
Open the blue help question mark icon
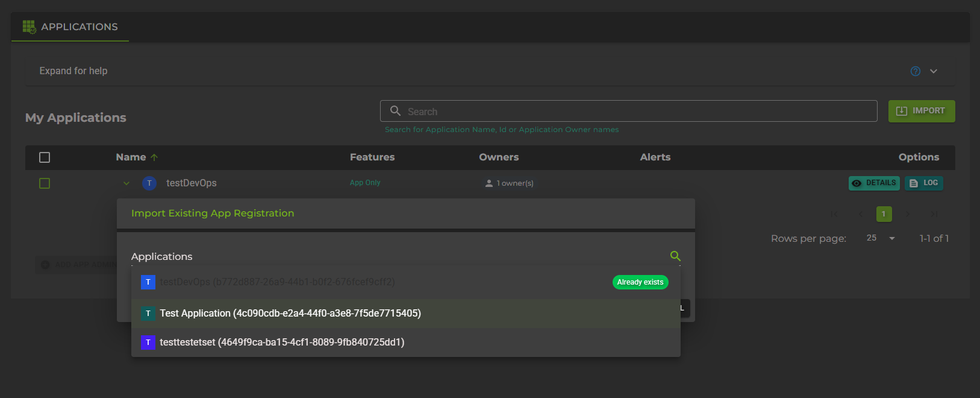pyautogui.click(x=915, y=71)
